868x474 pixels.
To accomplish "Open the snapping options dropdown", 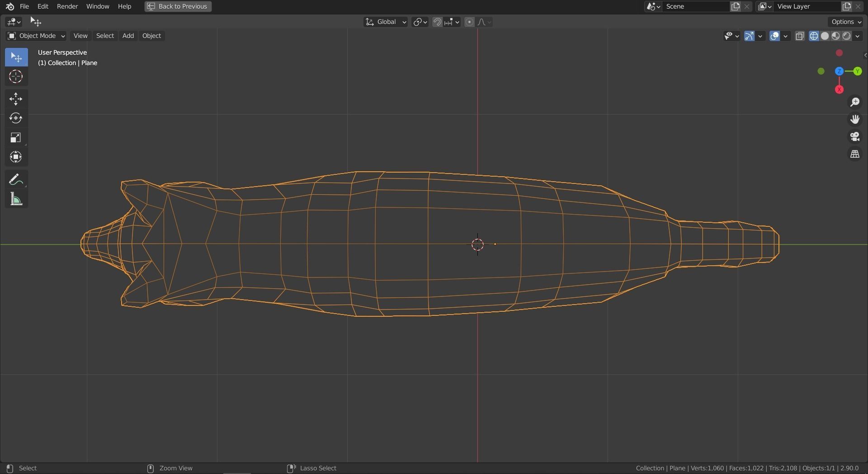I will [452, 22].
